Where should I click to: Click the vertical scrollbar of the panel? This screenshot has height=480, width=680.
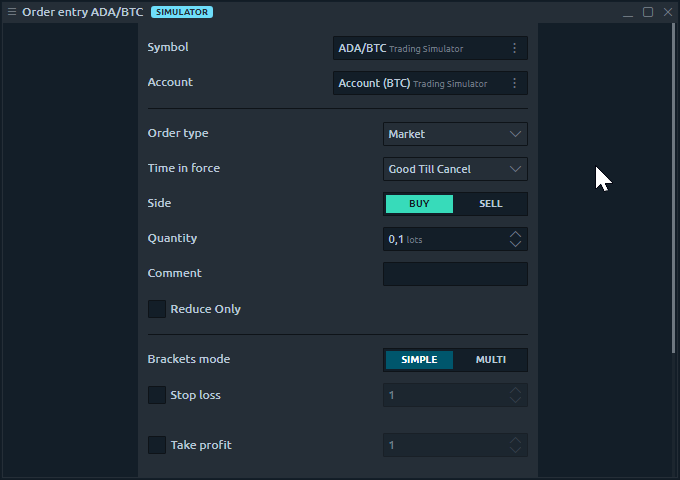[x=673, y=188]
